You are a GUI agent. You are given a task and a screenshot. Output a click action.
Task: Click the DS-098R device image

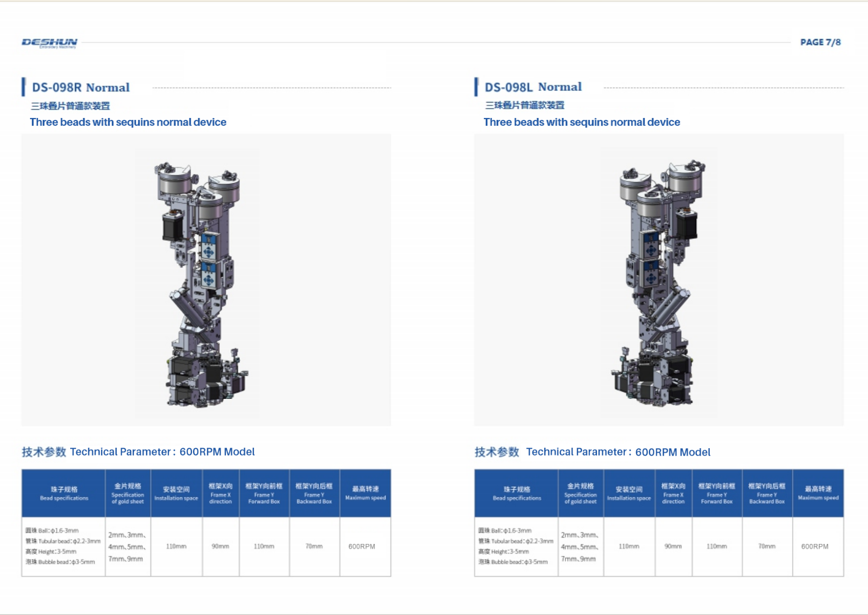point(206,280)
